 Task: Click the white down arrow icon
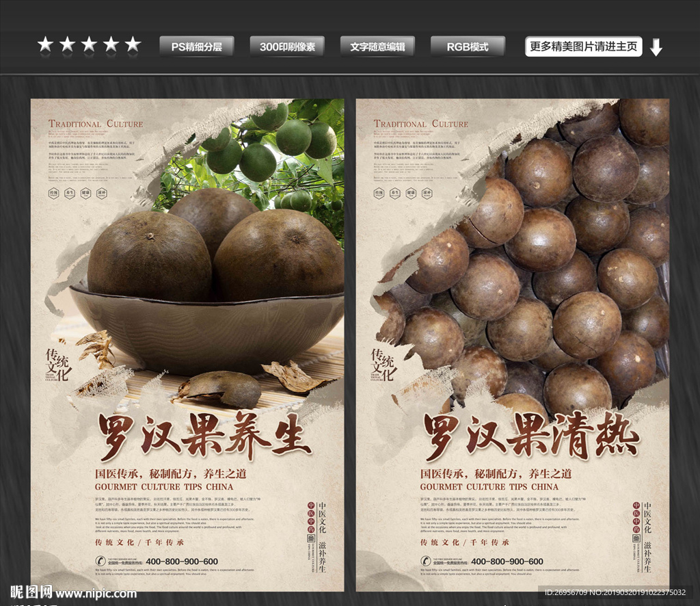656,47
